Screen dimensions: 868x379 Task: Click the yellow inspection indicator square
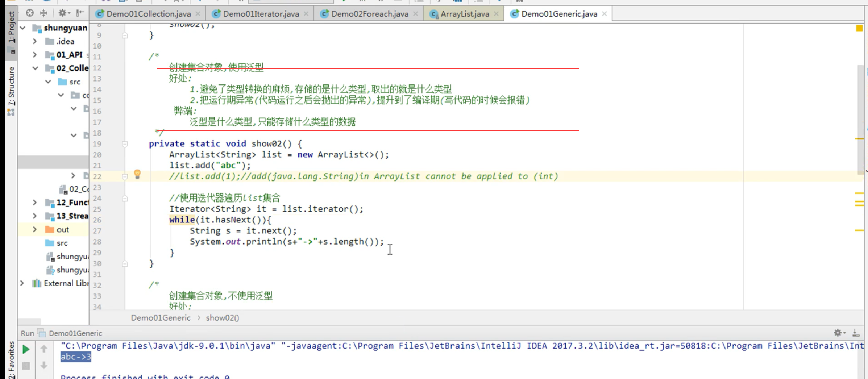point(859,28)
